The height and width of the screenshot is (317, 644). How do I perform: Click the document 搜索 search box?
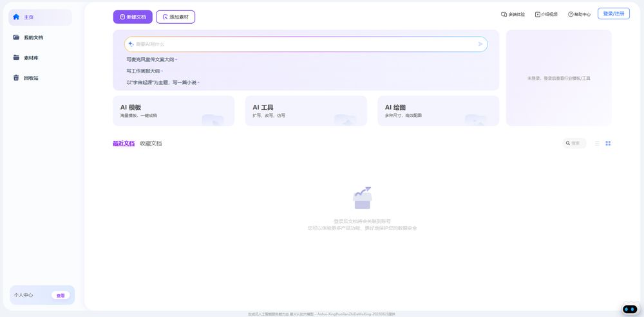click(x=574, y=143)
